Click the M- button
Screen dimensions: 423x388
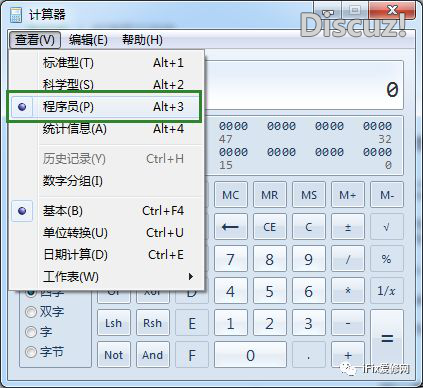pyautogui.click(x=387, y=195)
